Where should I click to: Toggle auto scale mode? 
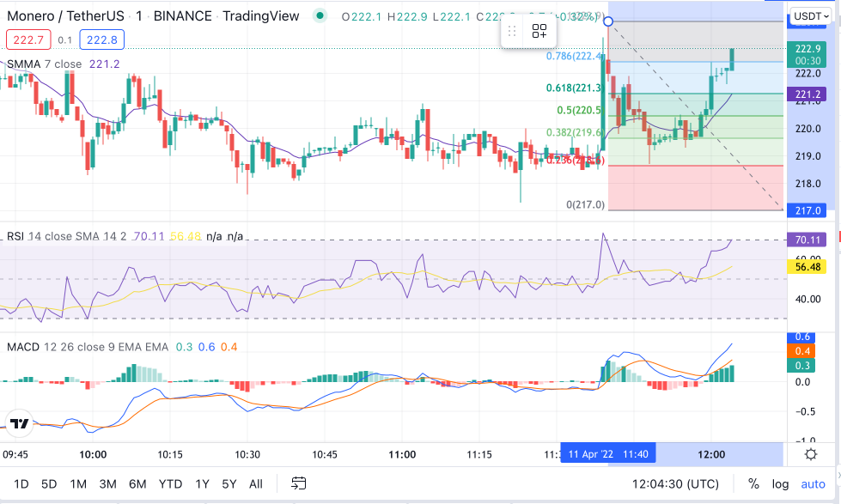pyautogui.click(x=814, y=484)
